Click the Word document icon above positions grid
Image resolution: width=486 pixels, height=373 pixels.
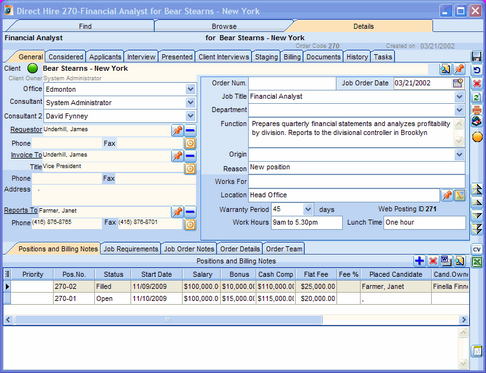446,261
